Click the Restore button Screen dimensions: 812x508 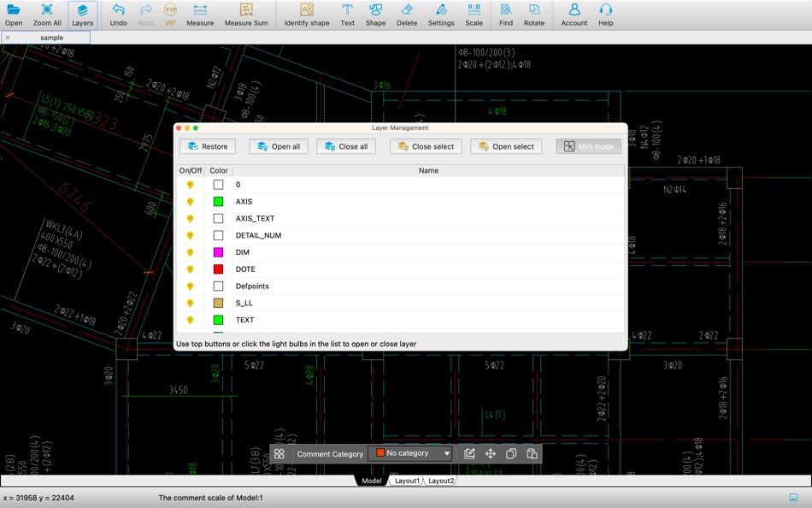[208, 146]
